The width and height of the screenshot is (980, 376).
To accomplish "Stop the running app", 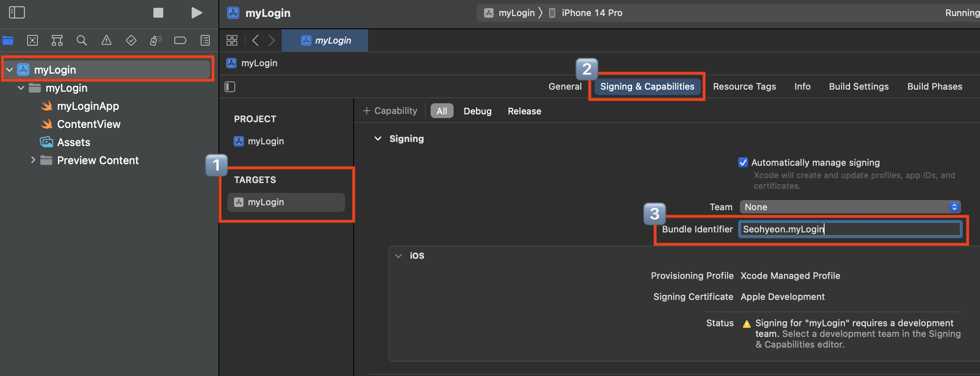I will pos(158,13).
